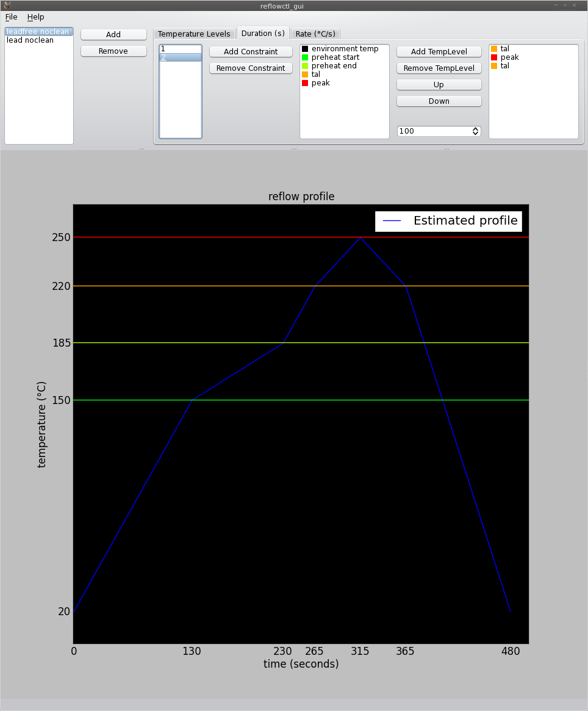The image size is (588, 711).
Task: Switch to Rate (°C/s) tab
Action: click(x=315, y=34)
